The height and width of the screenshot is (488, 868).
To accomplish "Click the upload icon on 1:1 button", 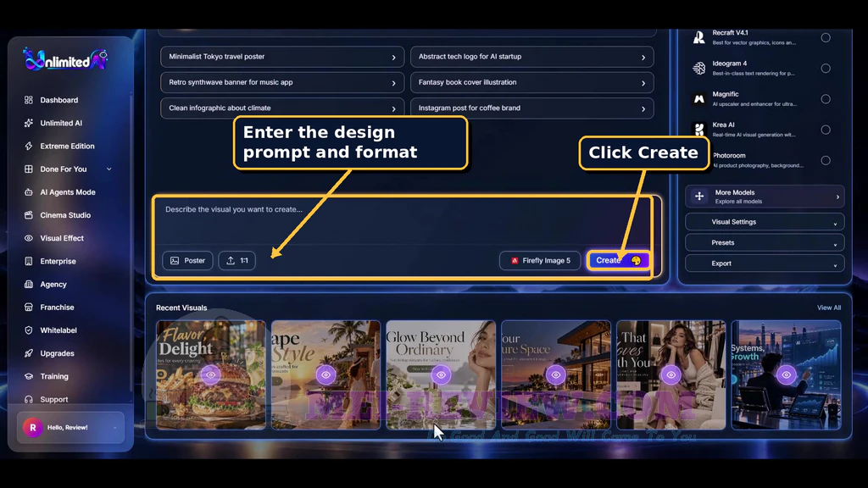I will click(x=231, y=261).
